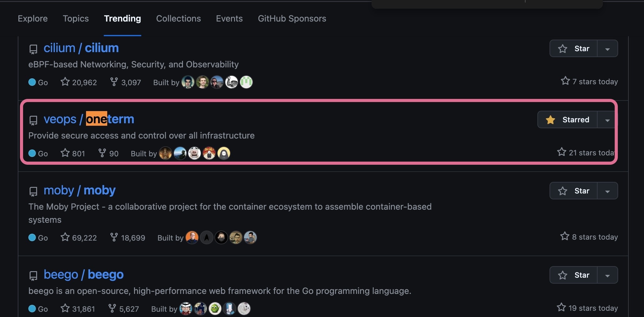Switch to the Topics tab

tap(76, 19)
